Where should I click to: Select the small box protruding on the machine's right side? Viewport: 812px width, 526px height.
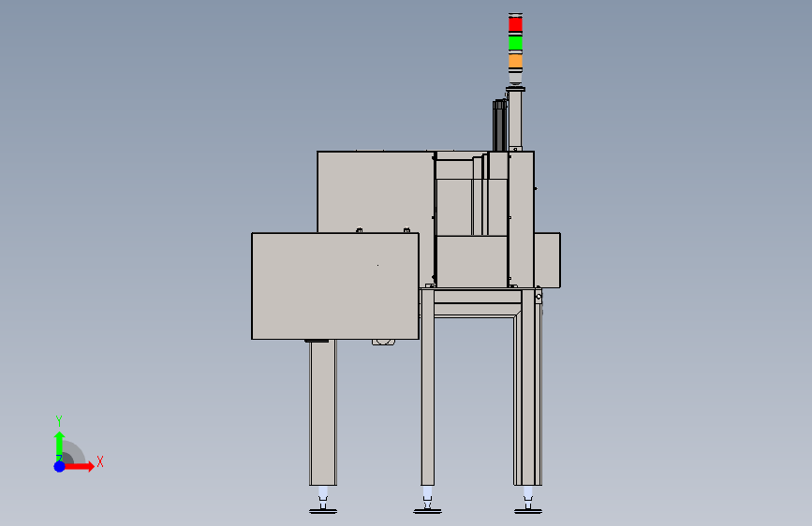(x=547, y=260)
